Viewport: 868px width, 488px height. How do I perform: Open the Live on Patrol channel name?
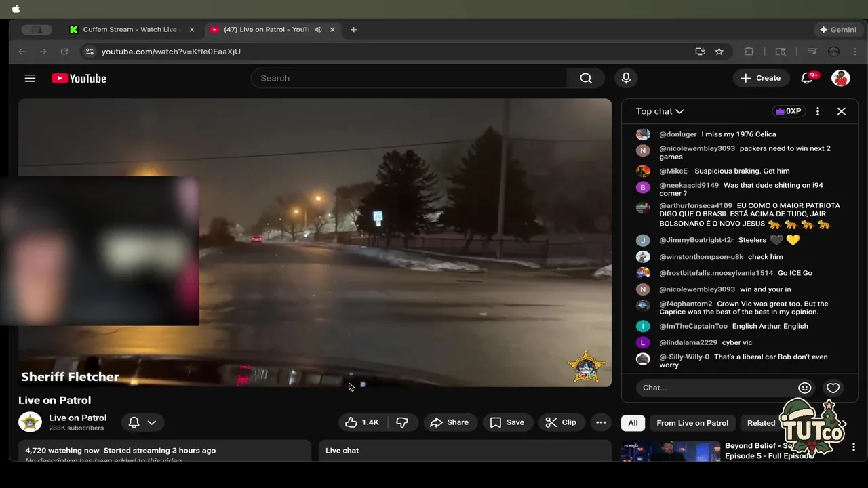tap(77, 418)
